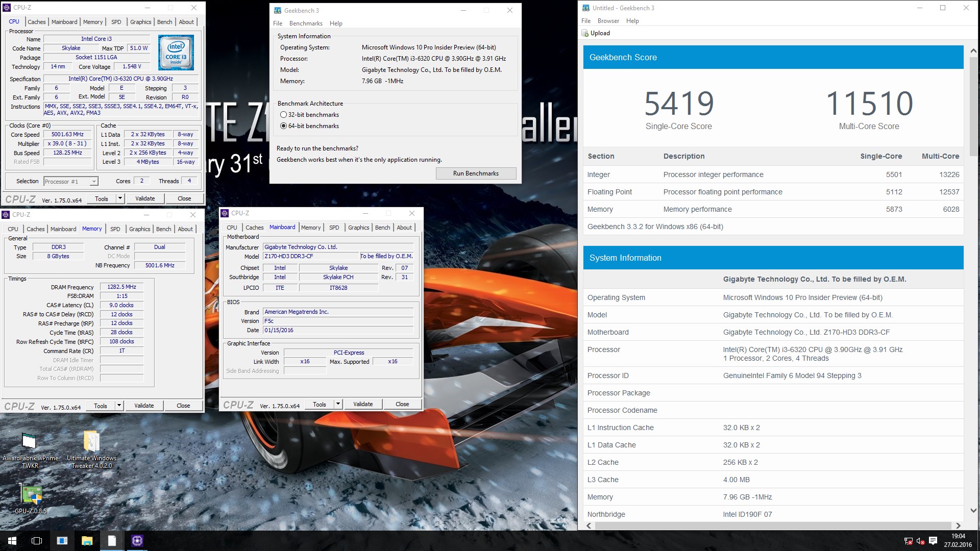Select 32-bit benchmarks option
Viewport: 980px width, 551px height.
(283, 115)
